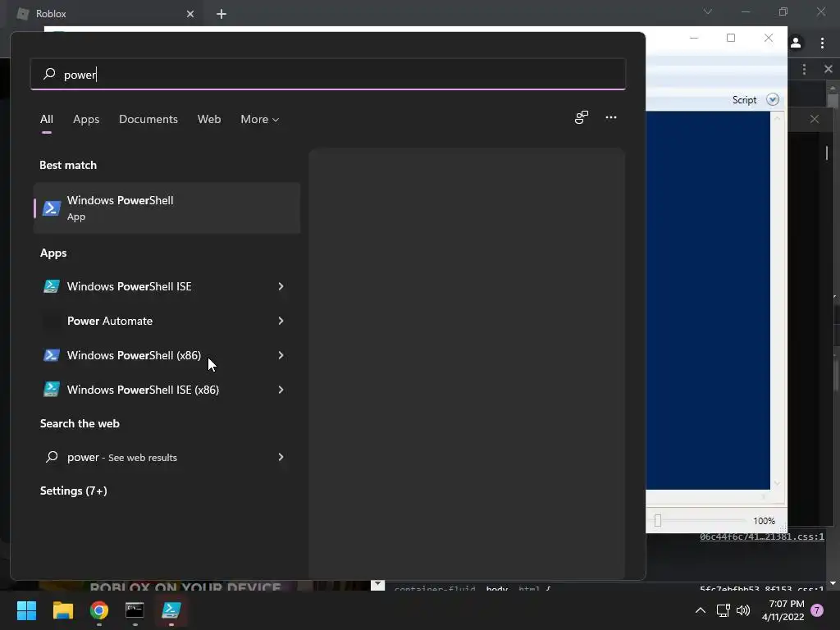Close the DevTools panel with X
The height and width of the screenshot is (630, 840).
pos(829,69)
